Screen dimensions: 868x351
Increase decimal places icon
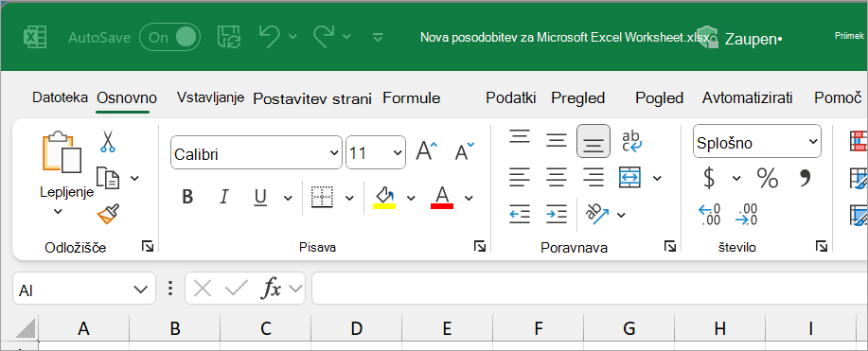click(x=709, y=214)
